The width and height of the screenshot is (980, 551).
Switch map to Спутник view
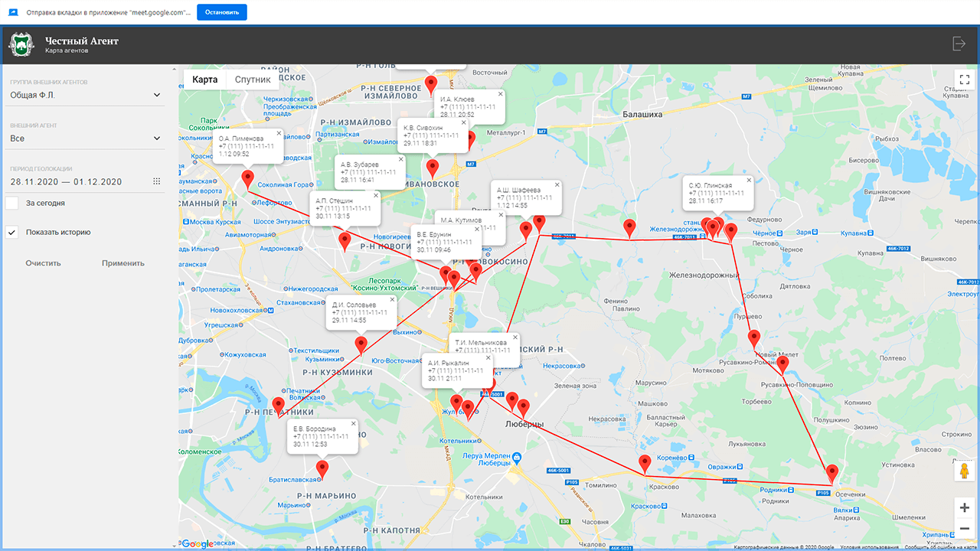coord(253,80)
